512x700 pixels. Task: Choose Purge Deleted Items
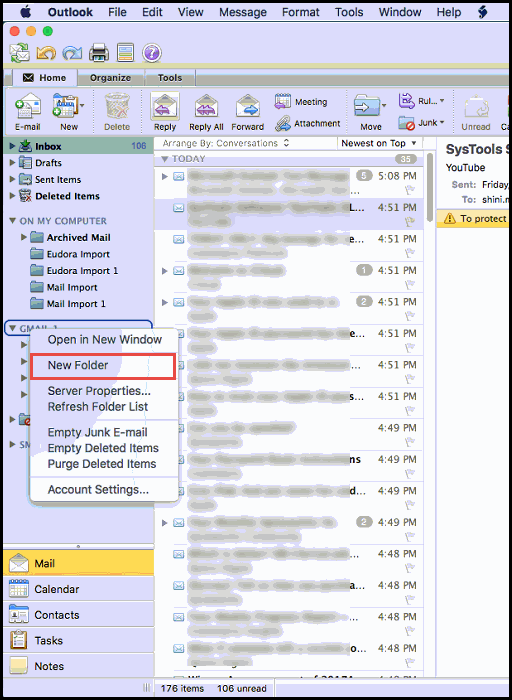(102, 464)
